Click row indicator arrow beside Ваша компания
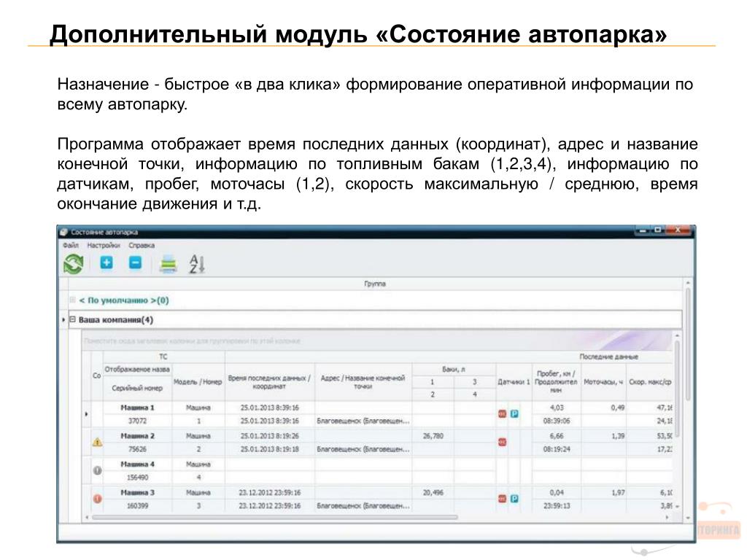747x560 pixels. click(x=63, y=319)
